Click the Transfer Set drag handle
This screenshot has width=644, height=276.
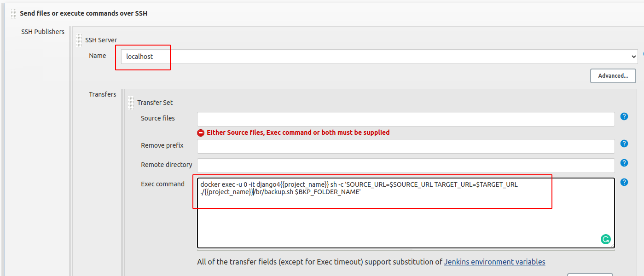[x=131, y=102]
